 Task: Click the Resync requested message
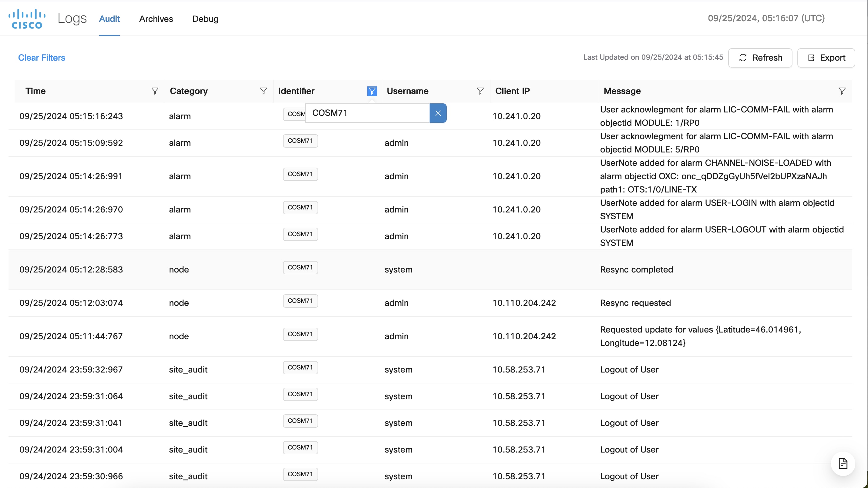coord(635,303)
